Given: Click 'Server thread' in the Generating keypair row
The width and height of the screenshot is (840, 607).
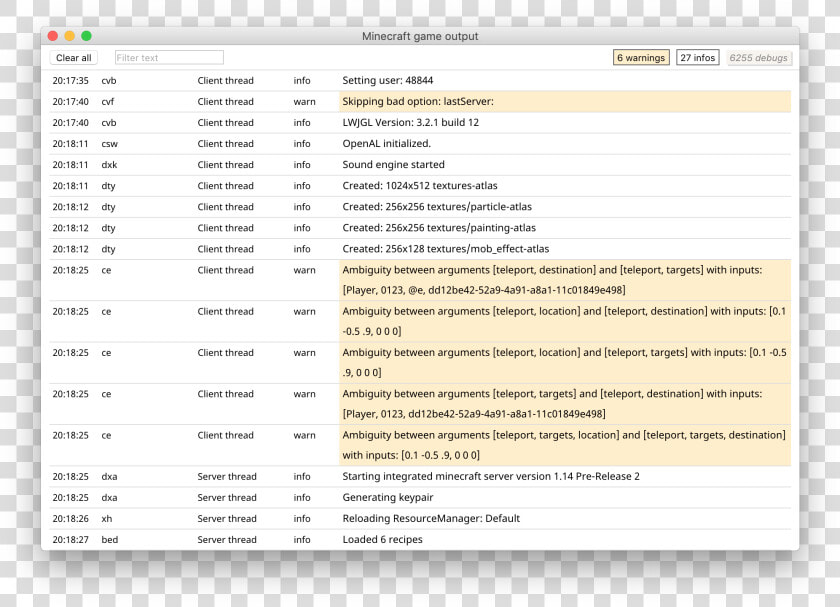Looking at the screenshot, I should coord(227,497).
